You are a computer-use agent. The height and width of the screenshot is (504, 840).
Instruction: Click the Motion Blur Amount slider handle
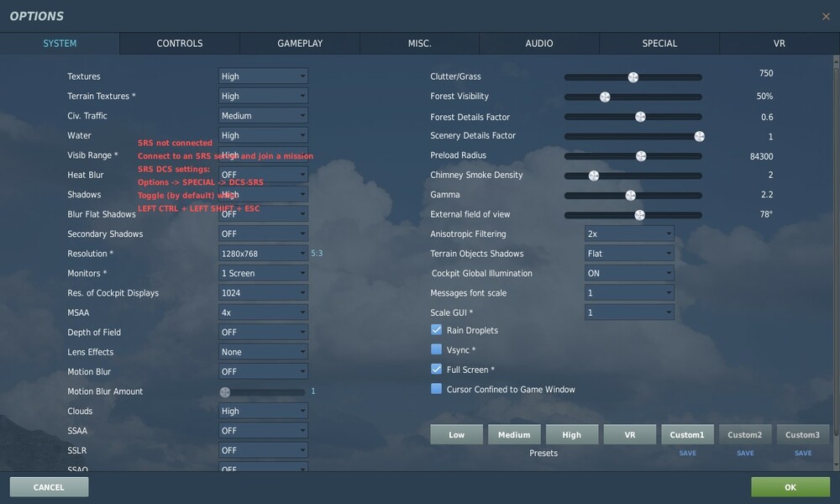[x=225, y=392]
